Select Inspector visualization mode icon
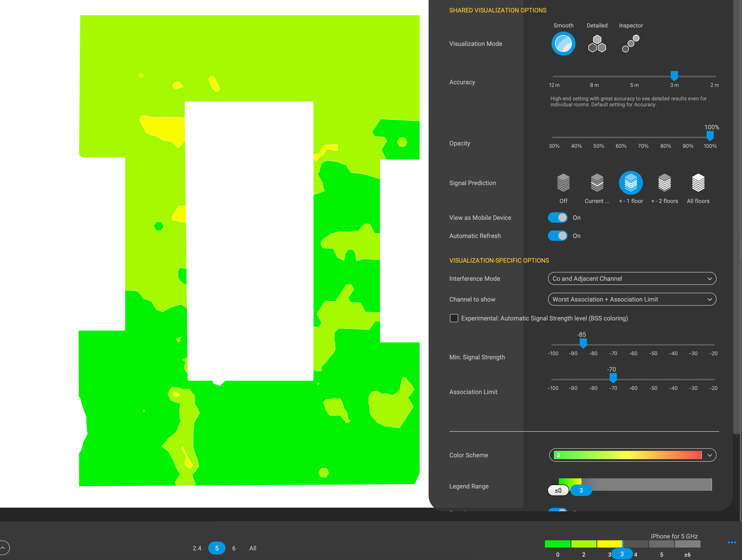Screen dimensions: 742x560 [631, 44]
